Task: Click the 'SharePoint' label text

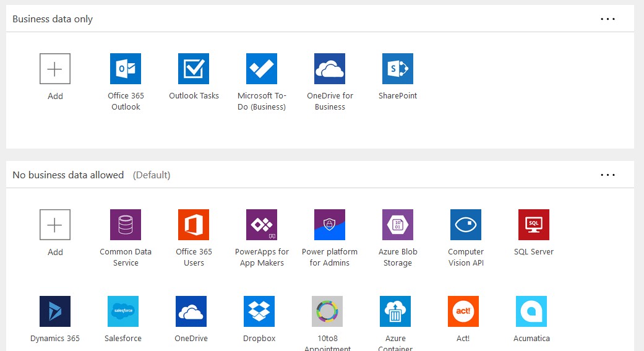Action: point(398,96)
